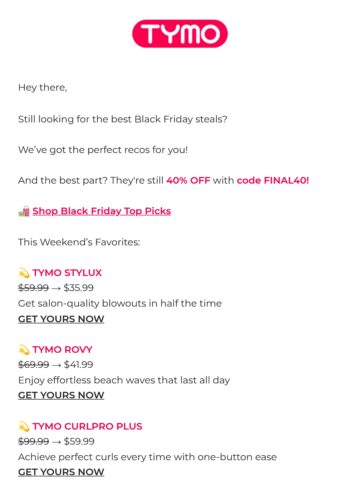Click the shopping bags emoji icon
Viewport: 360px width, 480px height.
[24, 211]
